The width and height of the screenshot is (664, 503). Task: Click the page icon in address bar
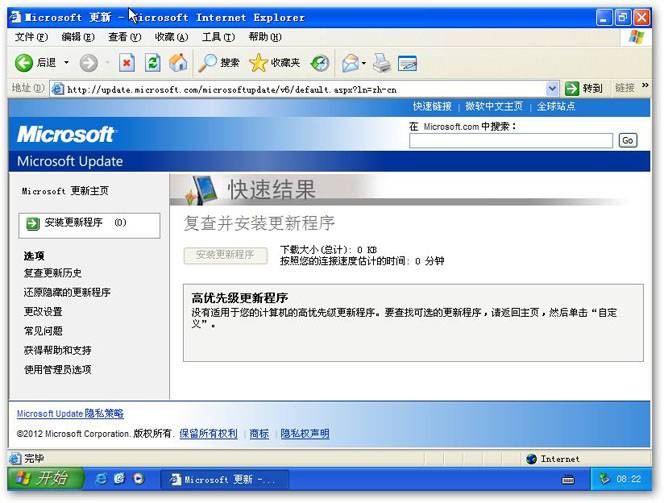click(x=58, y=89)
